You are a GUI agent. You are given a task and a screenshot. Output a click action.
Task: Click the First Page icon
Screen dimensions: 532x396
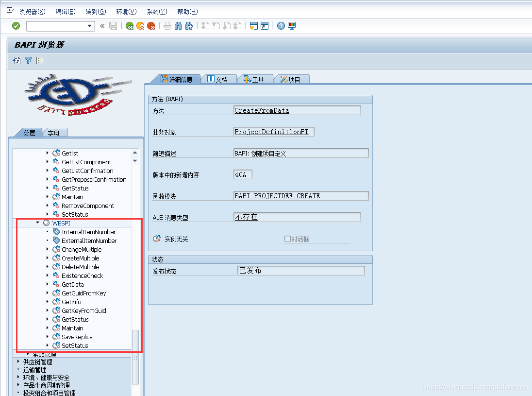(205, 26)
